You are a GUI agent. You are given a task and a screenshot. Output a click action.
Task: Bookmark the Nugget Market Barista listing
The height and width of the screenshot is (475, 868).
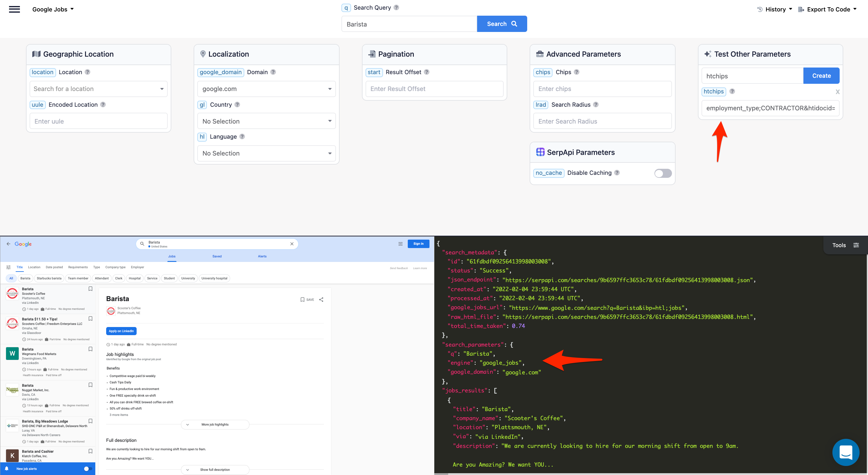click(x=90, y=385)
